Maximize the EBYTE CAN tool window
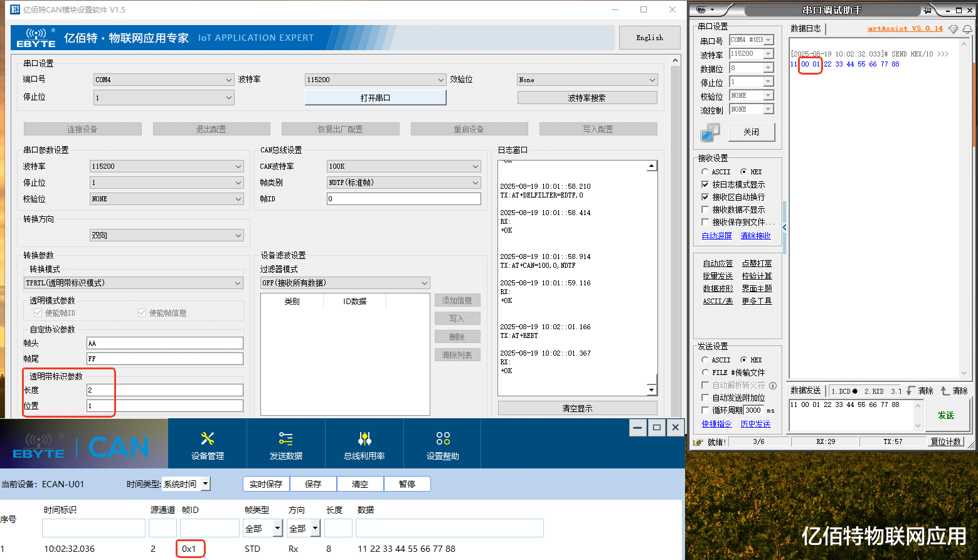978x560 pixels. click(x=657, y=428)
